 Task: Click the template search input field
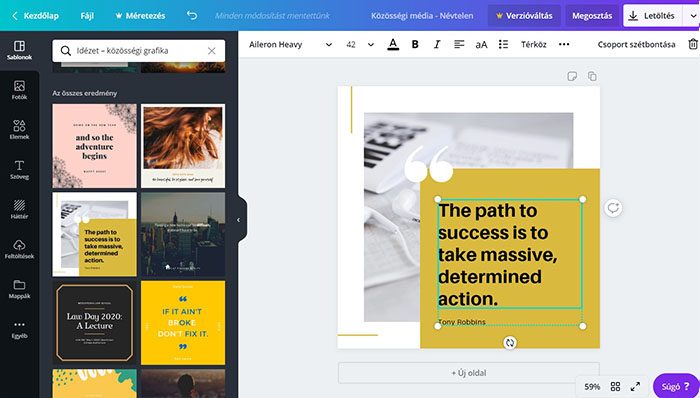point(139,51)
